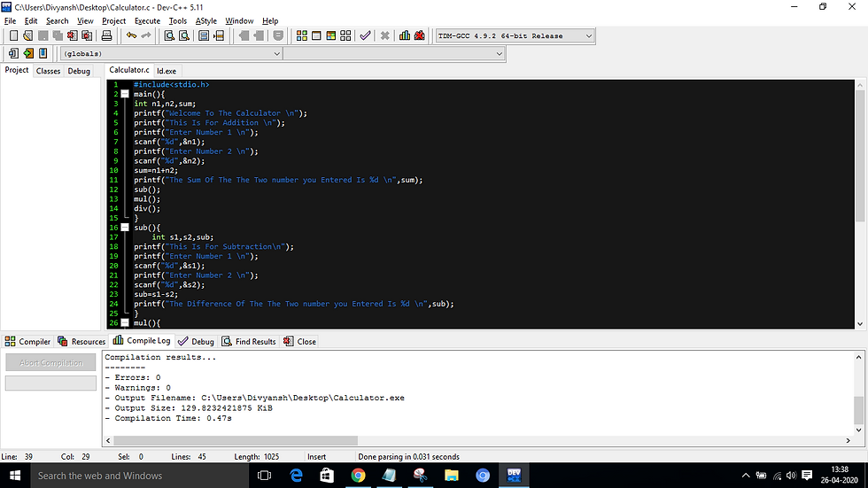Click the taskbar search box
Image resolution: width=868 pixels, height=488 pixels.
138,476
